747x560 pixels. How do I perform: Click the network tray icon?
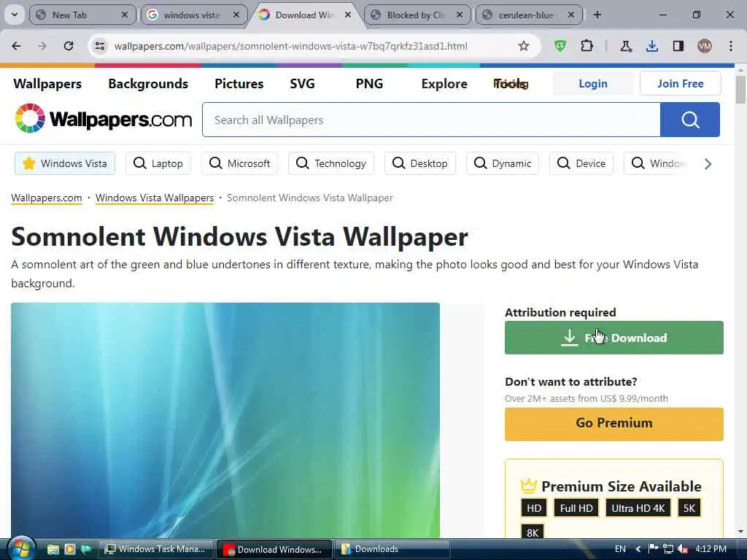tap(668, 549)
